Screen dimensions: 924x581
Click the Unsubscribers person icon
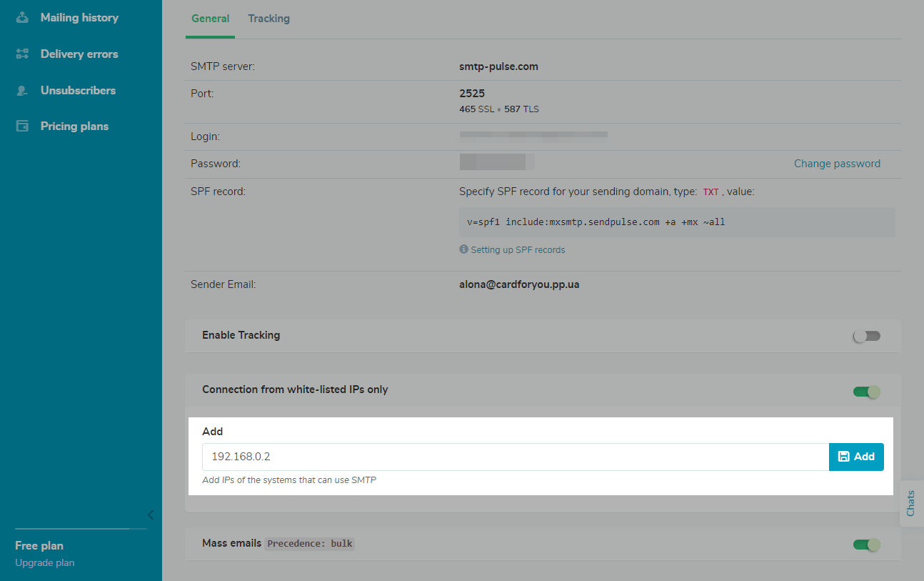coord(22,91)
